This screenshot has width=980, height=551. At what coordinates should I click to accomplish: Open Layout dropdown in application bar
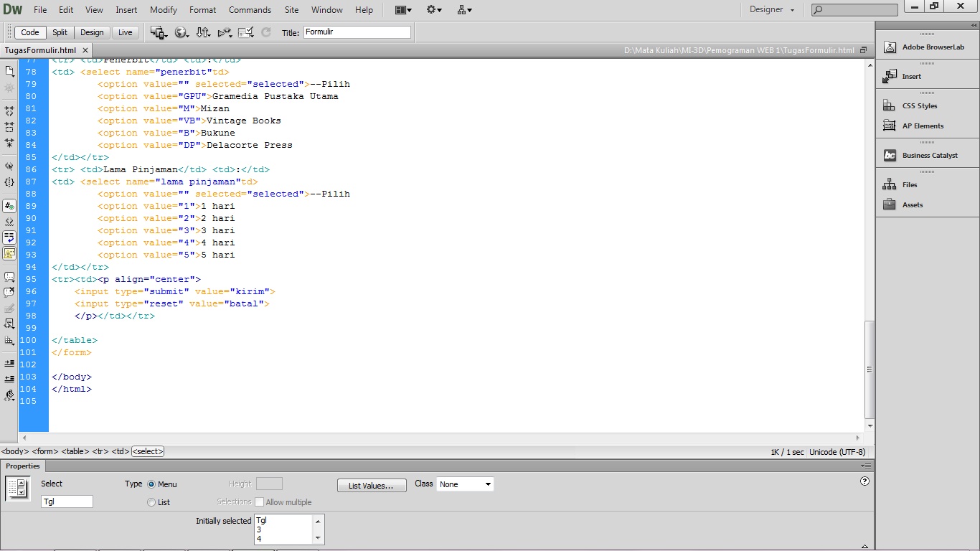tap(403, 10)
